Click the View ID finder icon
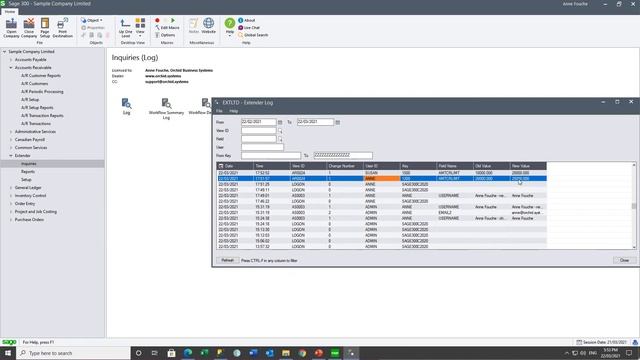Image resolution: width=640 pixels, height=360 pixels. (280, 131)
